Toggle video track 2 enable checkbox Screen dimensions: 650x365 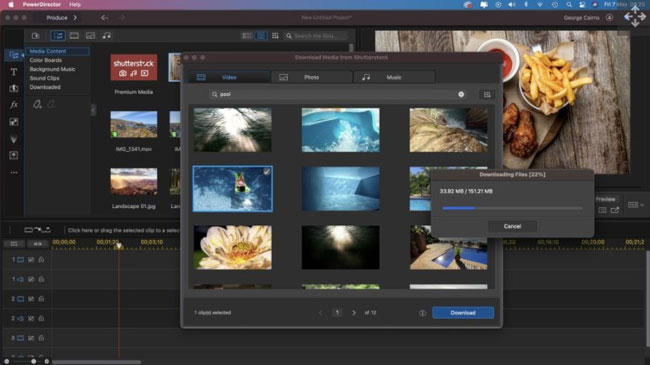pos(31,299)
